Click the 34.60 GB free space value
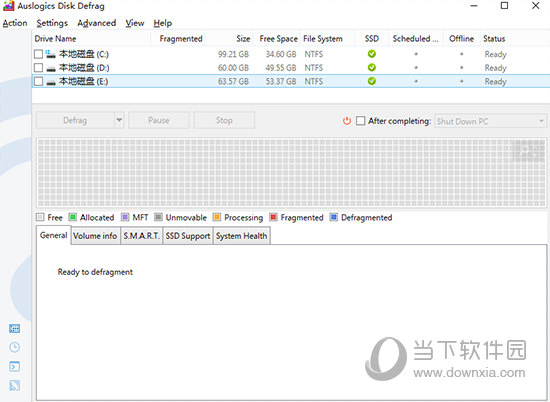Viewport: 550px width, 402px height. click(281, 54)
